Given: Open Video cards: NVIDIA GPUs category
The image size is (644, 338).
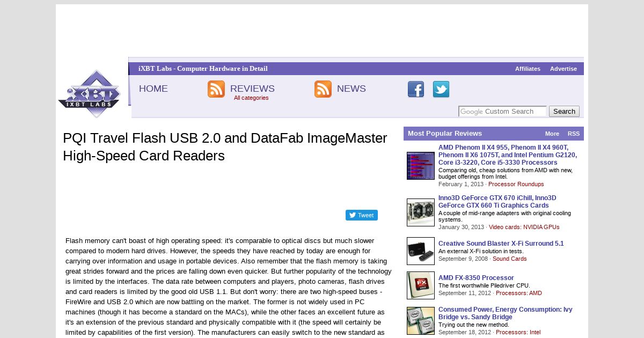Looking at the screenshot, I should tap(524, 227).
